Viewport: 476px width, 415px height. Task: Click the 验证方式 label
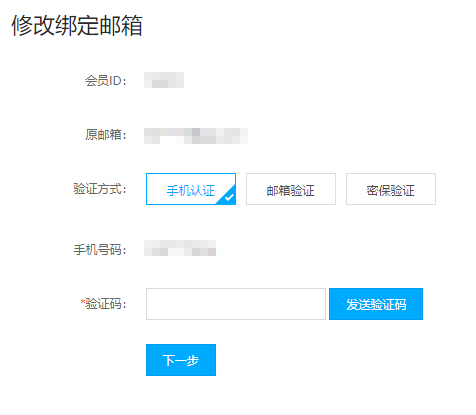pyautogui.click(x=100, y=189)
